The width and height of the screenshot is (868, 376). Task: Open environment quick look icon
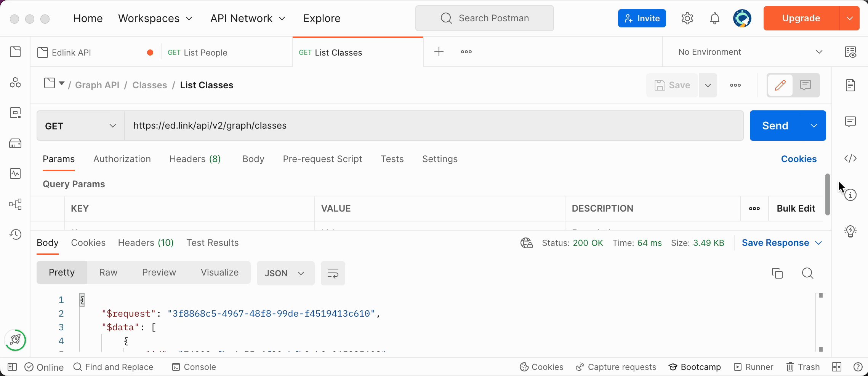850,52
